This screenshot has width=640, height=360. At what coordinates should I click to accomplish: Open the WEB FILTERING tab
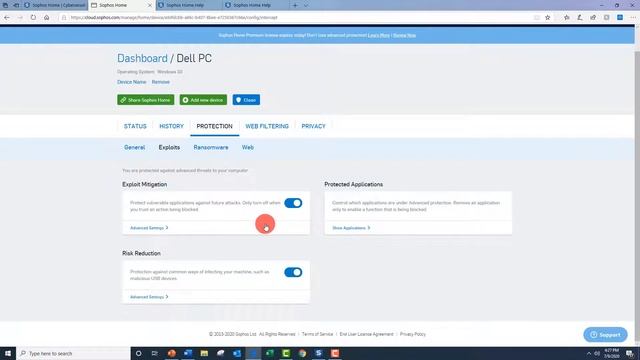pos(267,126)
